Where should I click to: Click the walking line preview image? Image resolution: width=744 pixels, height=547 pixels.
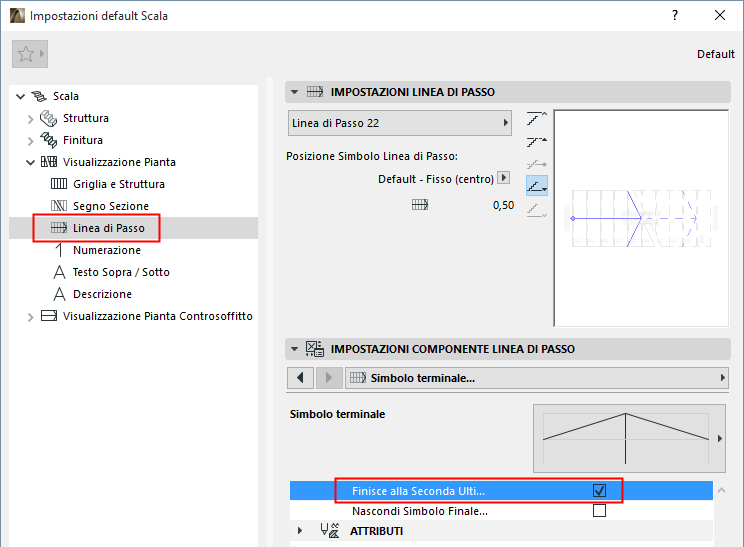click(641, 218)
